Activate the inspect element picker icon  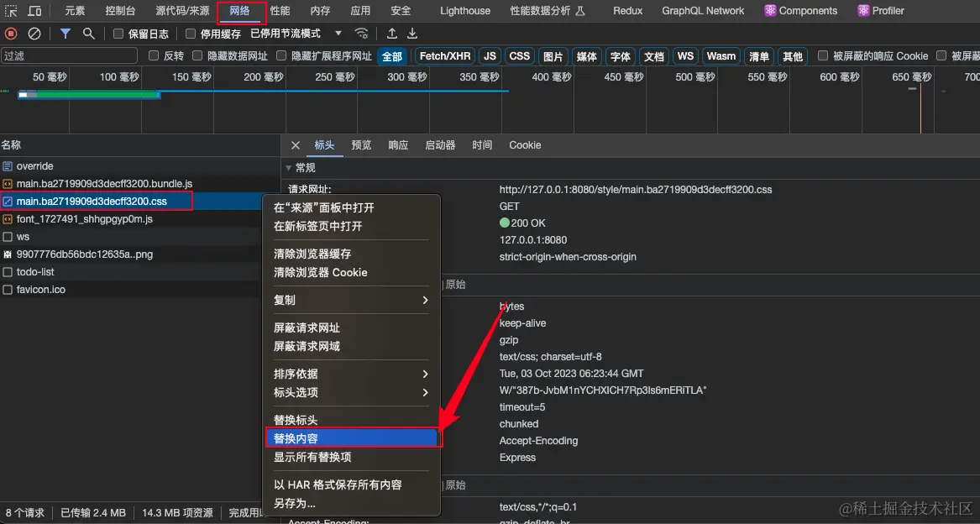pyautogui.click(x=11, y=11)
